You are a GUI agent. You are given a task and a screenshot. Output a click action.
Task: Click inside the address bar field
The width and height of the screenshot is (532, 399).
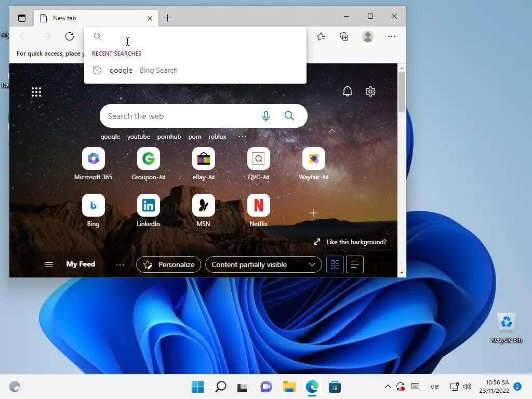195,37
